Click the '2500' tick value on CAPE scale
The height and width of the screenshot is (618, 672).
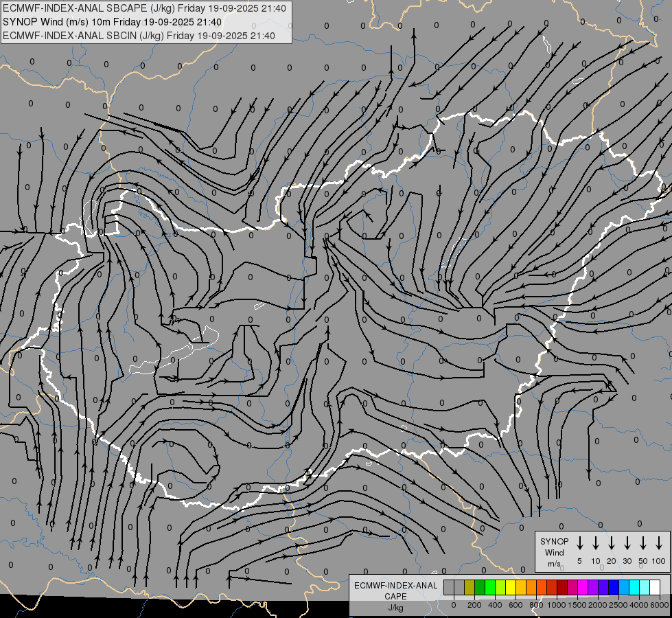click(618, 605)
